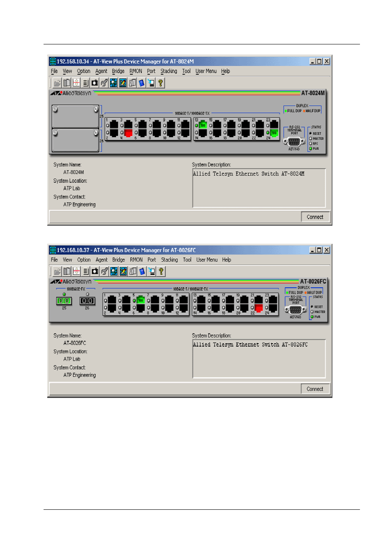392x555 pixels.
Task: Open the Agent menu in the AT-8024M window
Action: coord(101,71)
